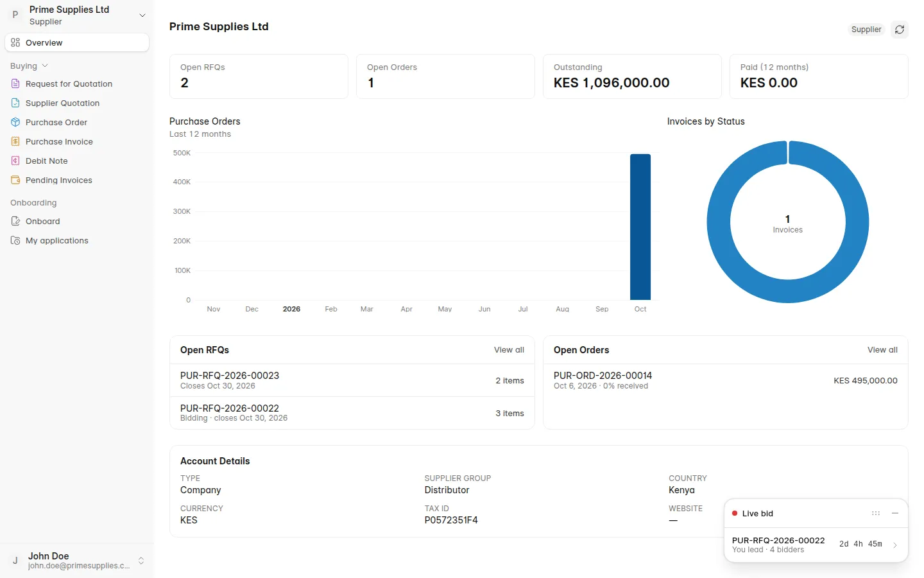The image size is (924, 578).
Task: Click the Live bid drag handle dots
Action: tap(876, 513)
